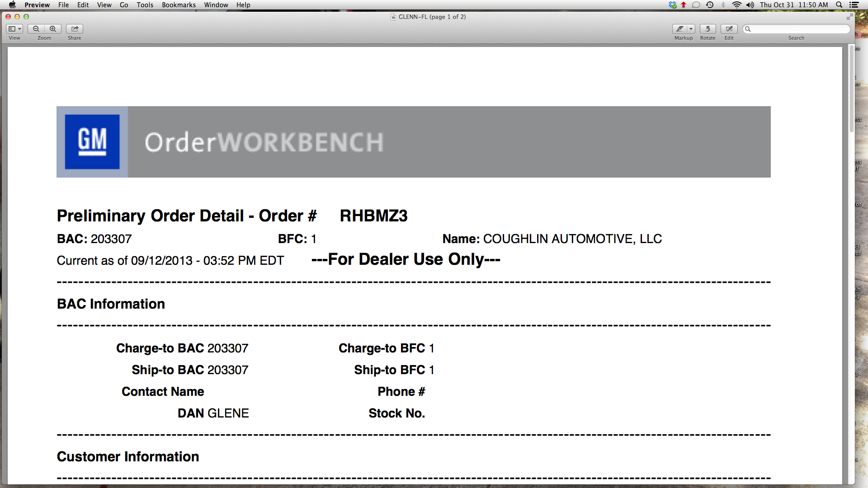
Task: Click the Customer Information heading
Action: click(128, 456)
